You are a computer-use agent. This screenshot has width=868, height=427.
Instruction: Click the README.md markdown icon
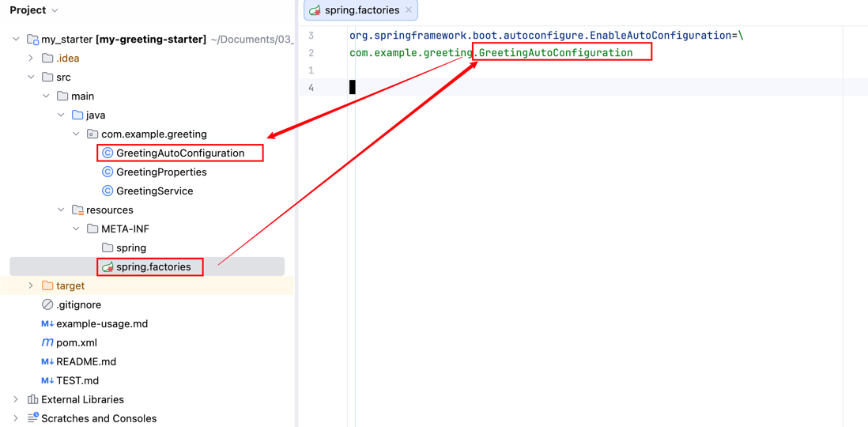pos(47,362)
